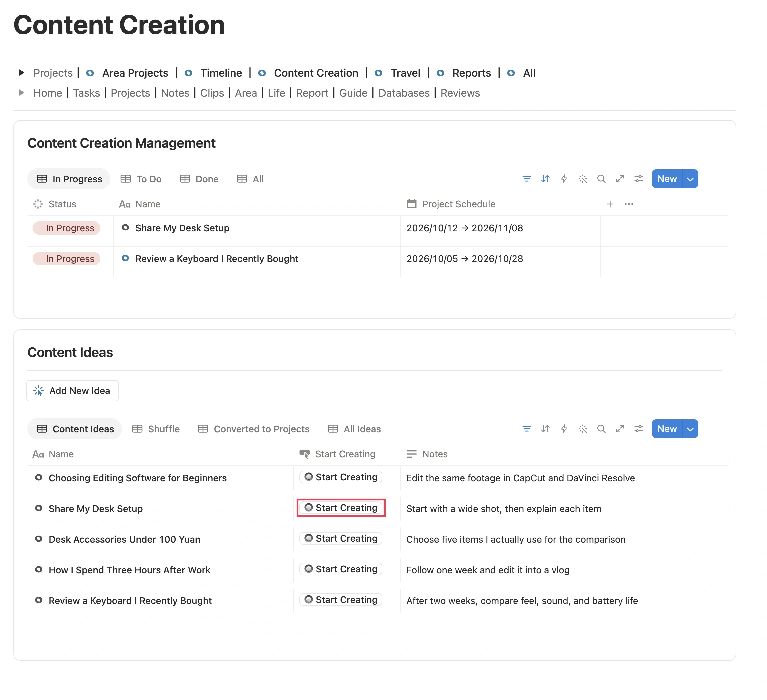Click search magnifier in Content Ideas toolbar

coord(601,429)
